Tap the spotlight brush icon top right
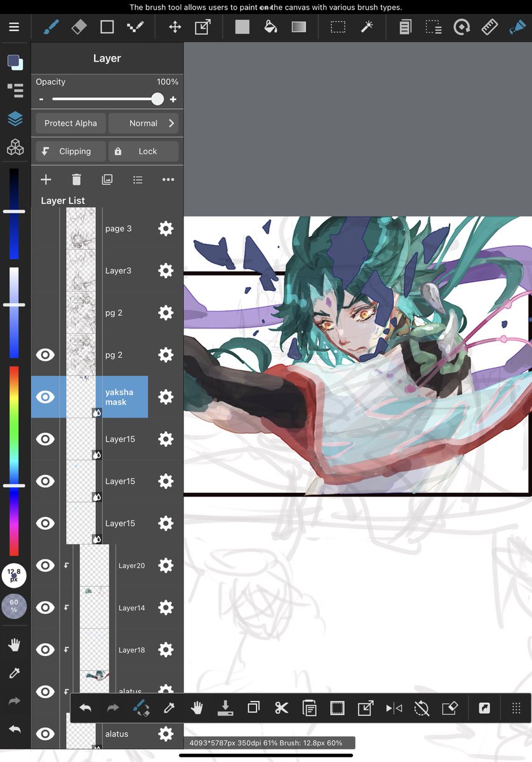Viewport: 532px width, 762px height. click(x=517, y=27)
